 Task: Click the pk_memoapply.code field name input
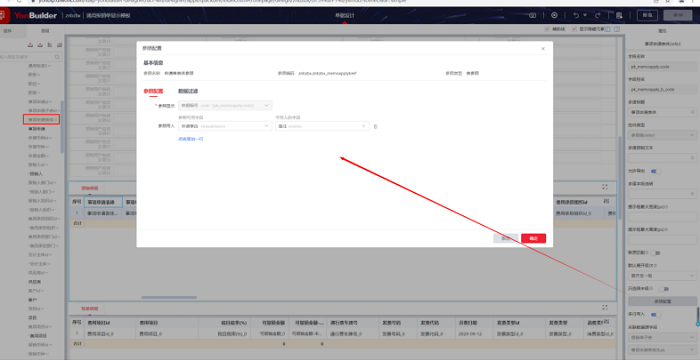(x=662, y=66)
